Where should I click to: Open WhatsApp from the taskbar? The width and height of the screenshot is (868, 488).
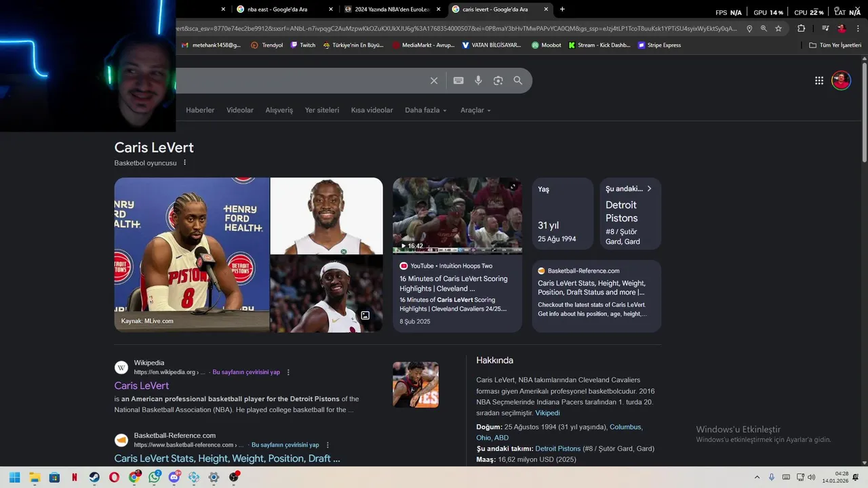(x=154, y=477)
